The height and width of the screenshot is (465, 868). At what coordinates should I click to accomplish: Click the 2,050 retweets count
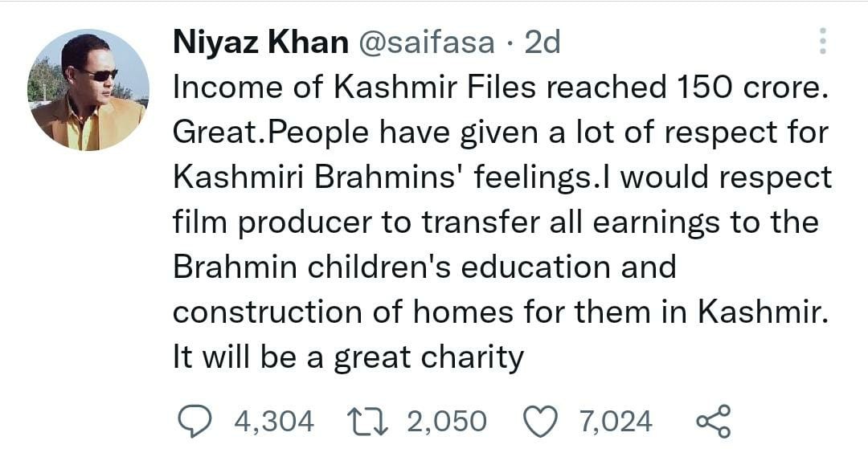pos(446,422)
